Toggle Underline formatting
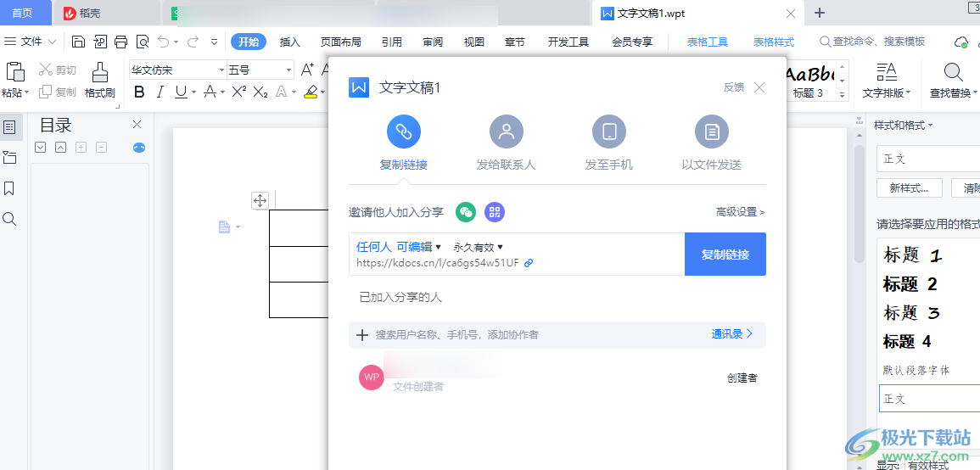 click(182, 92)
